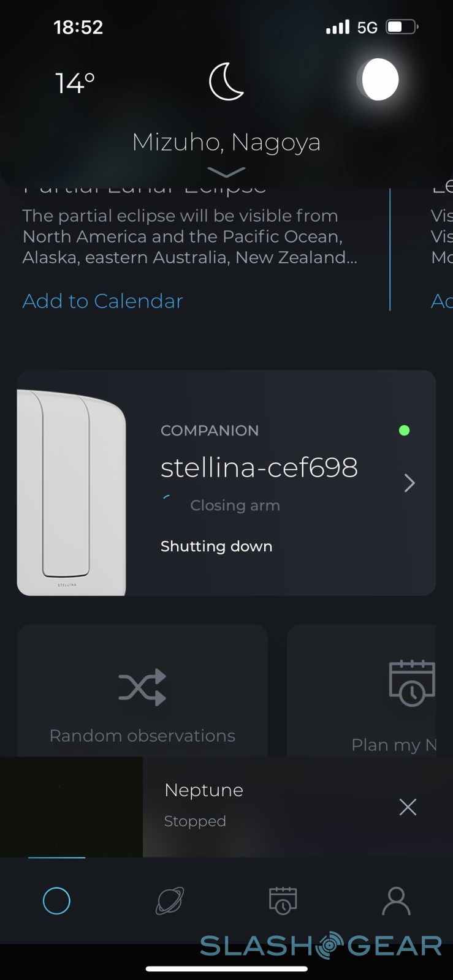This screenshot has width=453, height=980.
Task: Switch to the planet catalog tab
Action: [170, 901]
